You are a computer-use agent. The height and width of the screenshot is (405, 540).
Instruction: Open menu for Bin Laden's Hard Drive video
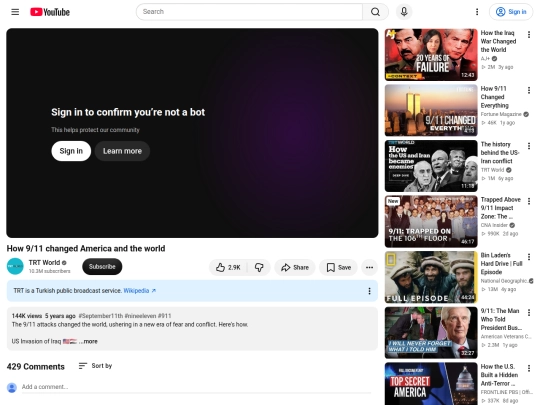[529, 257]
